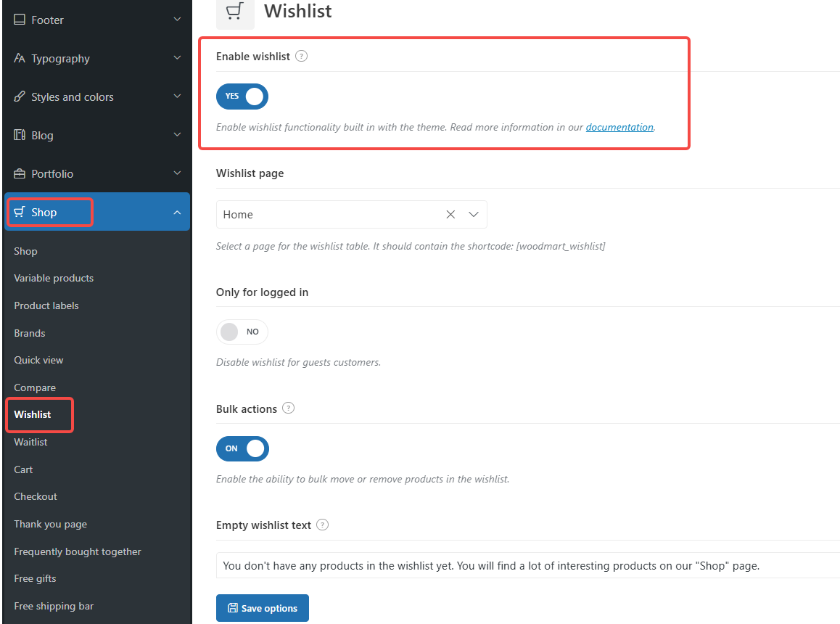Screen dimensions: 840x624
Task: Clear the Home selection with the X
Action: click(x=450, y=215)
